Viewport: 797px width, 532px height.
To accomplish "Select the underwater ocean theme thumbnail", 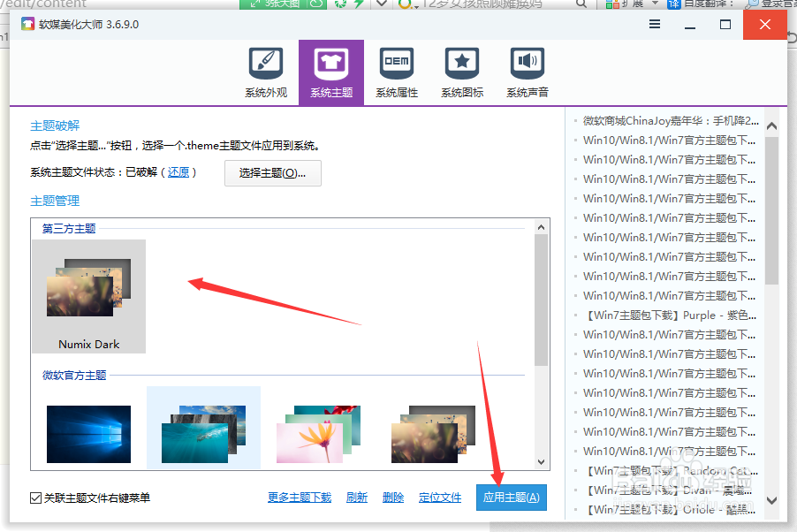I will pos(203,427).
